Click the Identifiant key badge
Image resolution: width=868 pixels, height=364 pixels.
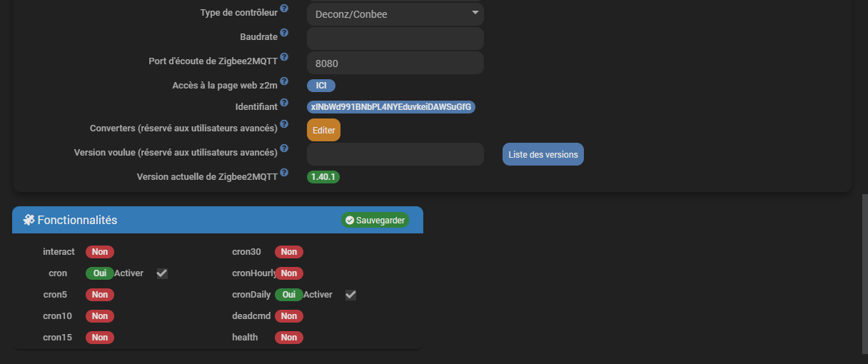391,107
